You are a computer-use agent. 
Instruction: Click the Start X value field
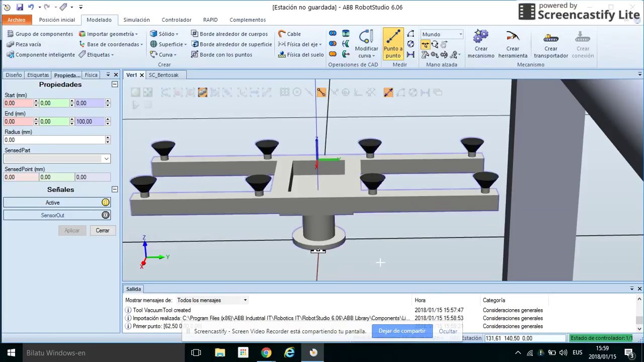[19, 103]
